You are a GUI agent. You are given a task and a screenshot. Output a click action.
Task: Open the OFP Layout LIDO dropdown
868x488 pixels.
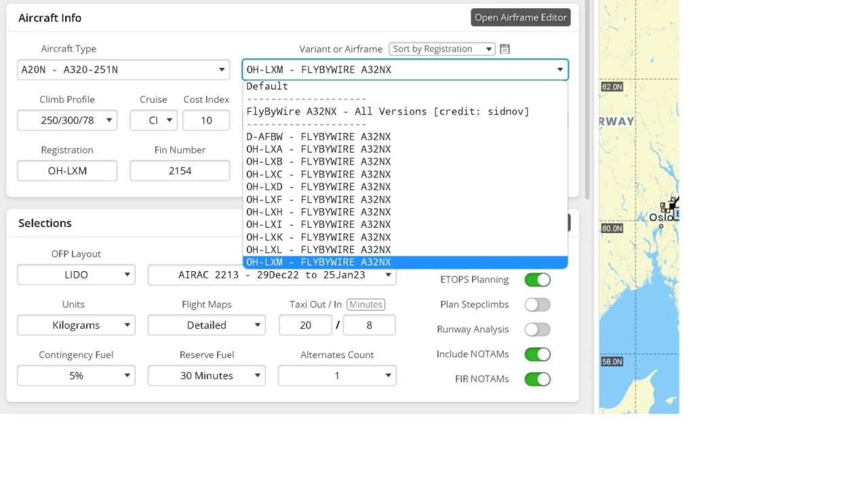pyautogui.click(x=76, y=275)
